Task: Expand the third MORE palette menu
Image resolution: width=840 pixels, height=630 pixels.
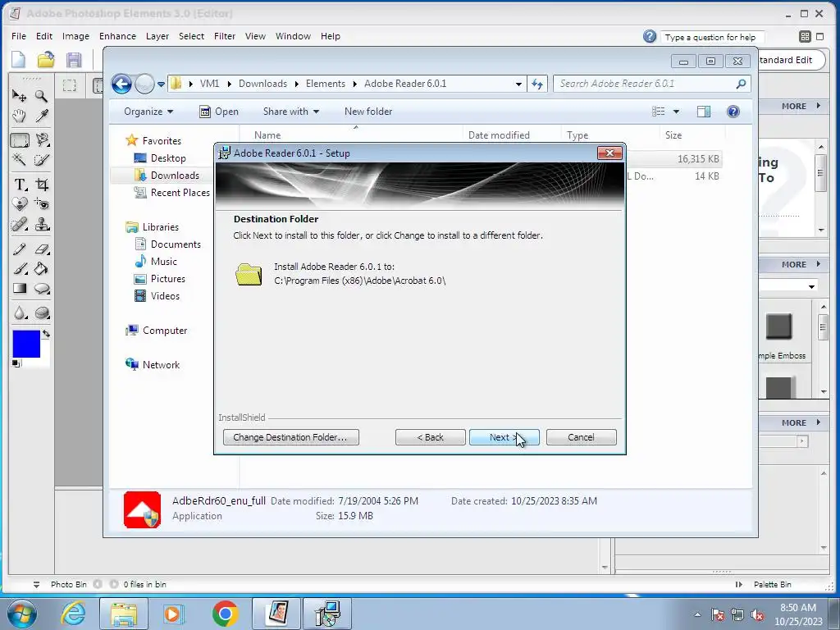Action: [801, 422]
